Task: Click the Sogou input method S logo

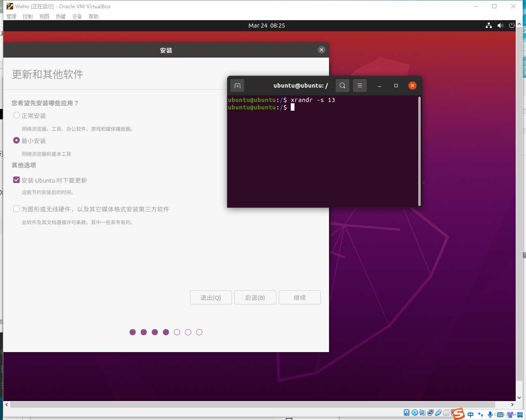Action: click(459, 414)
